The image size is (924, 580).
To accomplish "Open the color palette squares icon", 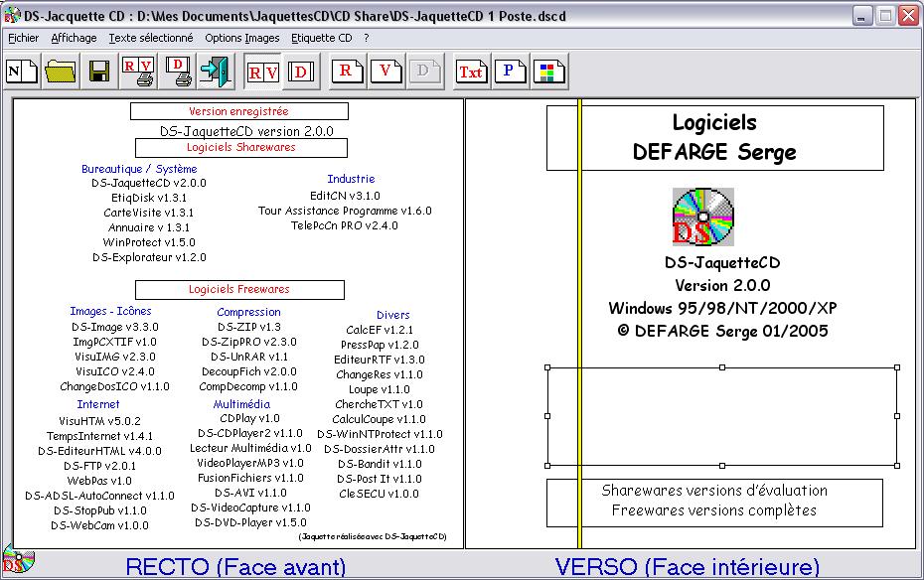I will 547,72.
